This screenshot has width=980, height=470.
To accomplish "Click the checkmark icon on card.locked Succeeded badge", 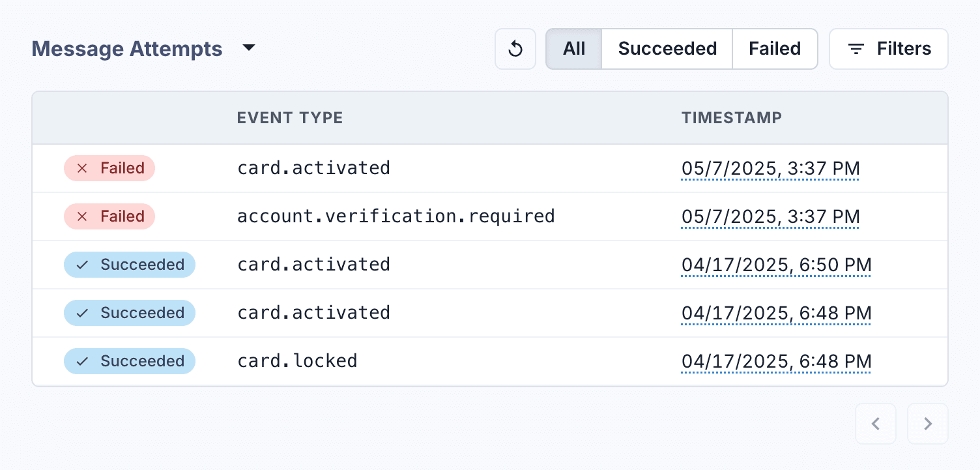I will 82,360.
